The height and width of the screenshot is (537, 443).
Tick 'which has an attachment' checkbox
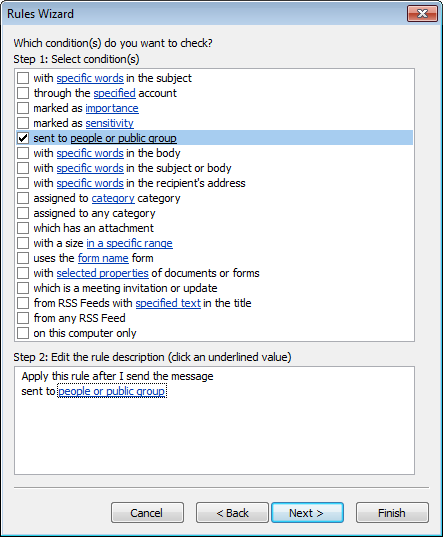tap(23, 228)
